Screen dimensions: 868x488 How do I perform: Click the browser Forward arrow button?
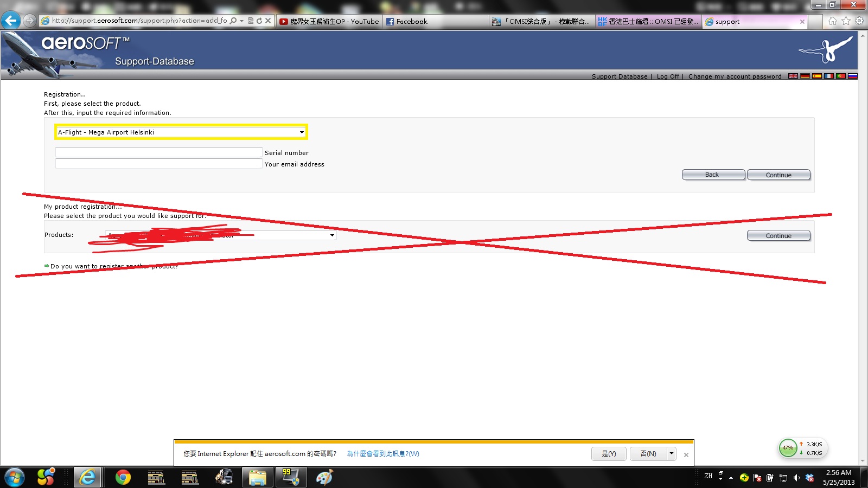pyautogui.click(x=29, y=21)
